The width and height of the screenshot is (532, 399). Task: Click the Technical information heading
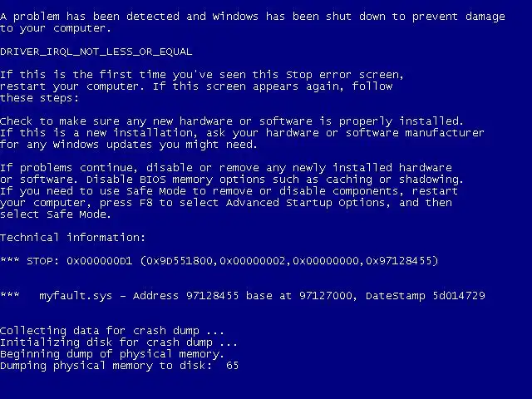click(72, 238)
